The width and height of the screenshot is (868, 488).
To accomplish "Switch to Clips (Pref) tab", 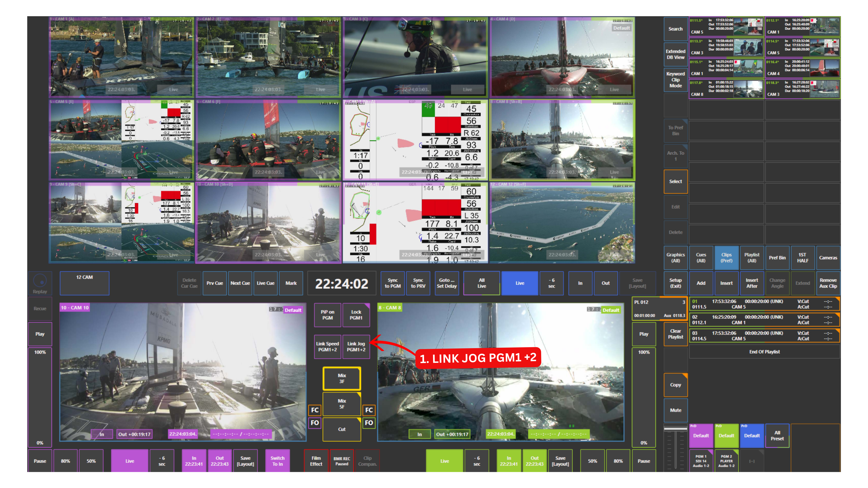I will click(x=726, y=258).
